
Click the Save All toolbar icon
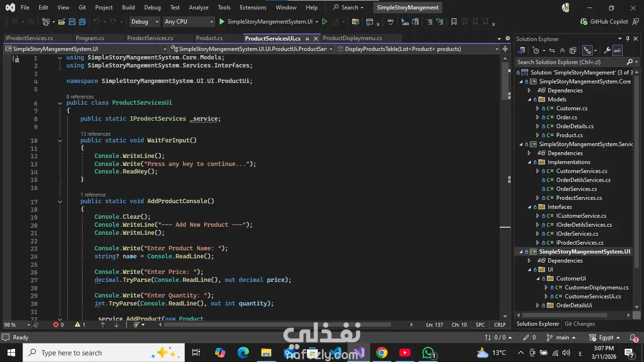pyautogui.click(x=83, y=22)
